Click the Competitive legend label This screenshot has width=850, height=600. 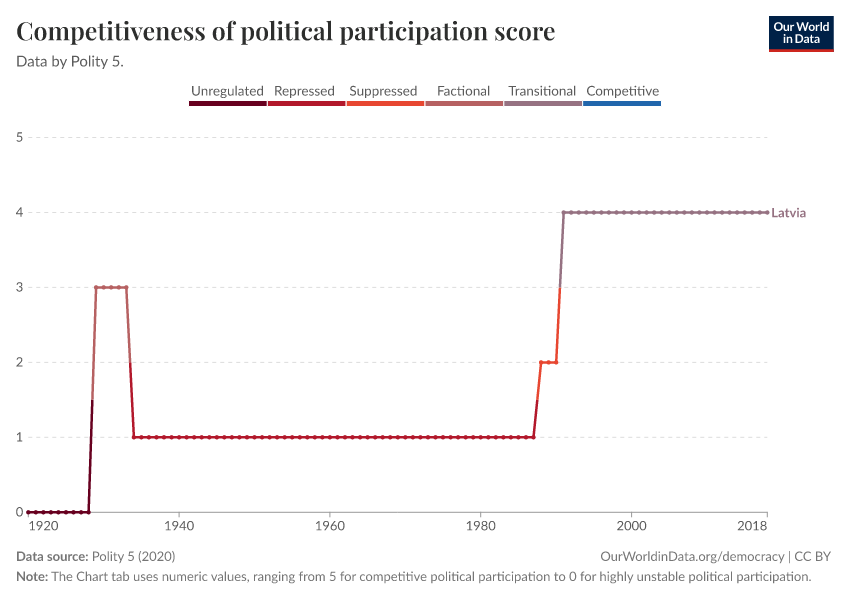point(622,91)
